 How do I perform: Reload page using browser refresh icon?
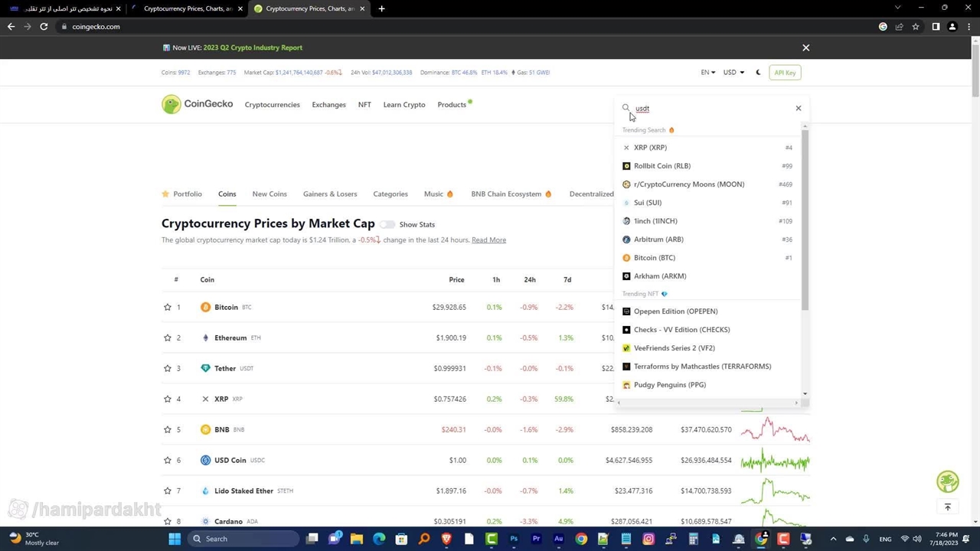click(44, 27)
